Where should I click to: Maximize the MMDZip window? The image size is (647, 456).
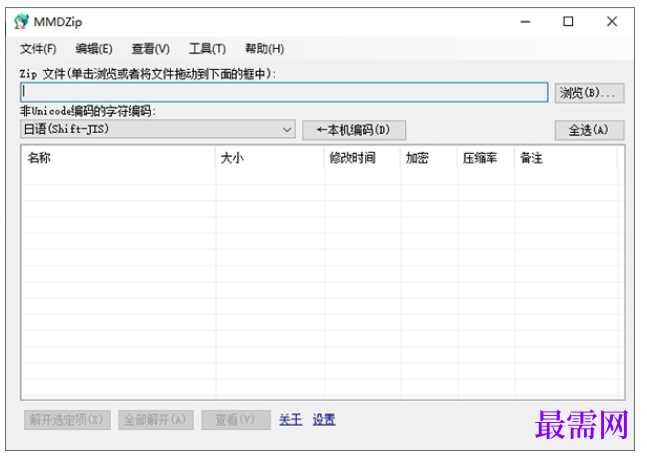[568, 21]
